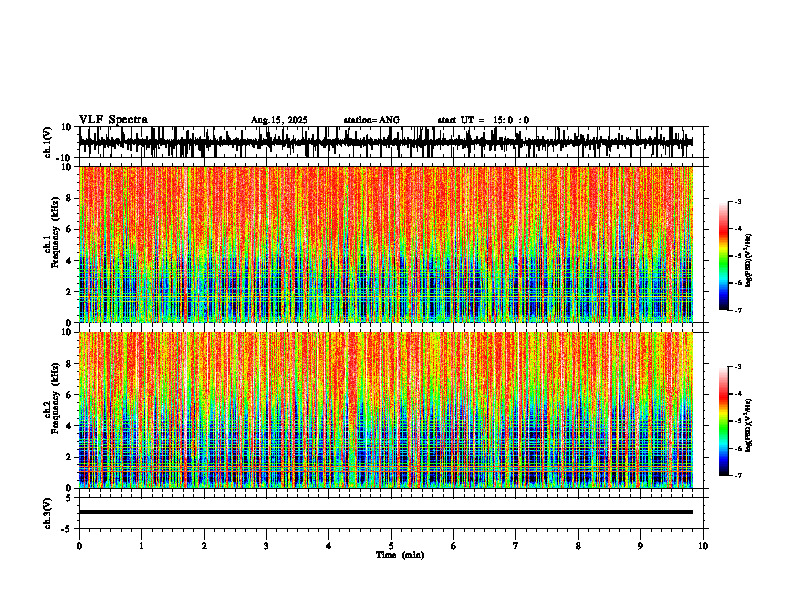Click the ch.1 color scale bar
792x612 pixels.
(724, 256)
